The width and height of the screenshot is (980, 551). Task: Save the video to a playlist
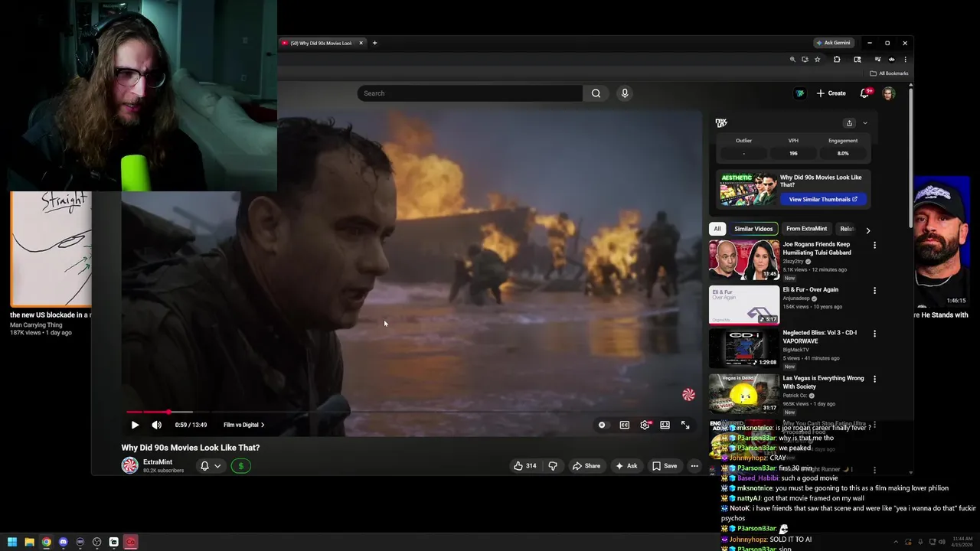tap(665, 465)
